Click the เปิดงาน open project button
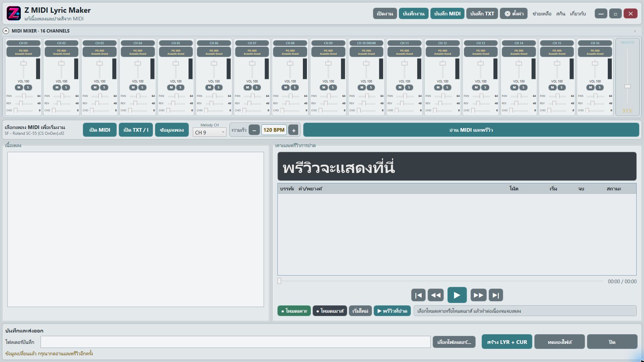Viewport: 644px width, 362px height. [x=385, y=13]
